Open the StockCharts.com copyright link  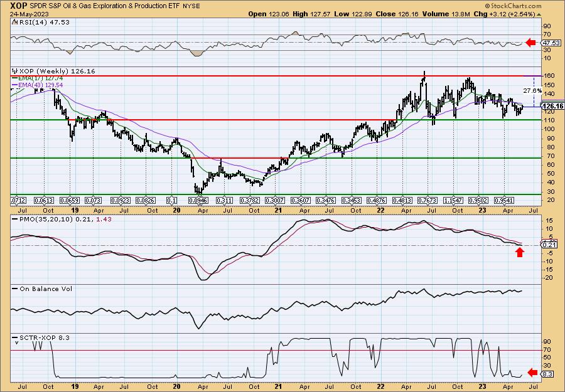pyautogui.click(x=513, y=6)
